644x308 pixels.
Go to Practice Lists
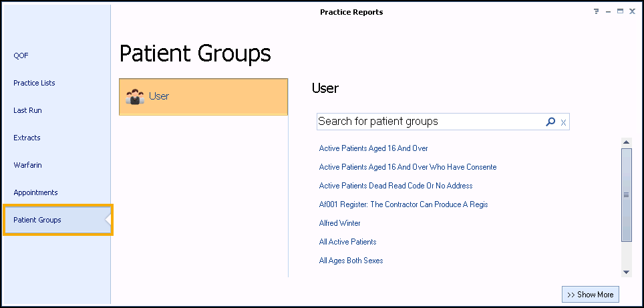34,83
